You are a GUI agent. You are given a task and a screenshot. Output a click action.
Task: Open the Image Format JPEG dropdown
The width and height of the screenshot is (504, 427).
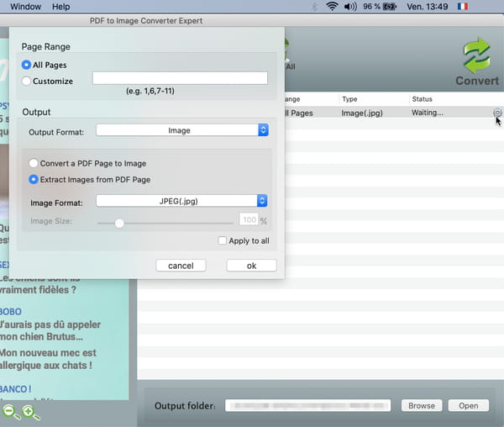(x=181, y=201)
